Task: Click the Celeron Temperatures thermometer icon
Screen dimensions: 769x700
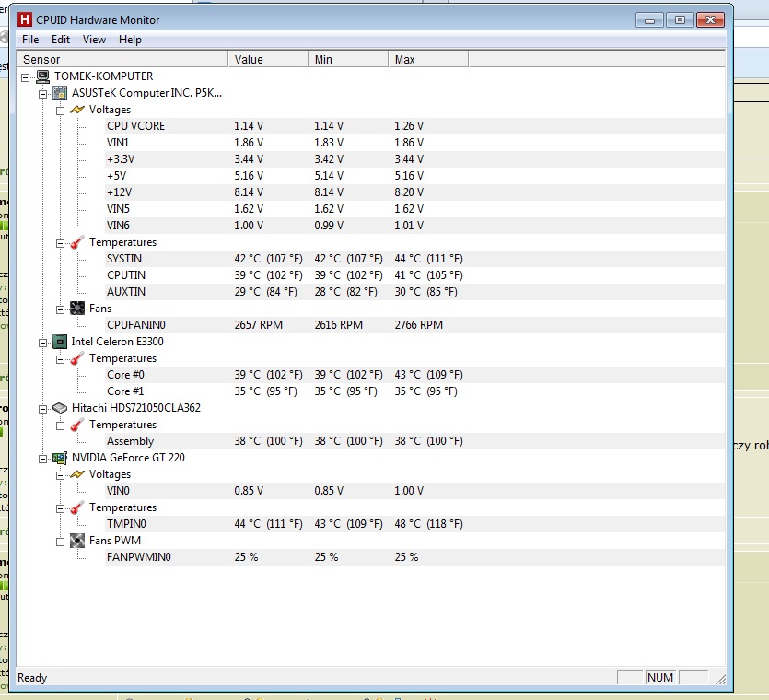Action: tap(77, 358)
